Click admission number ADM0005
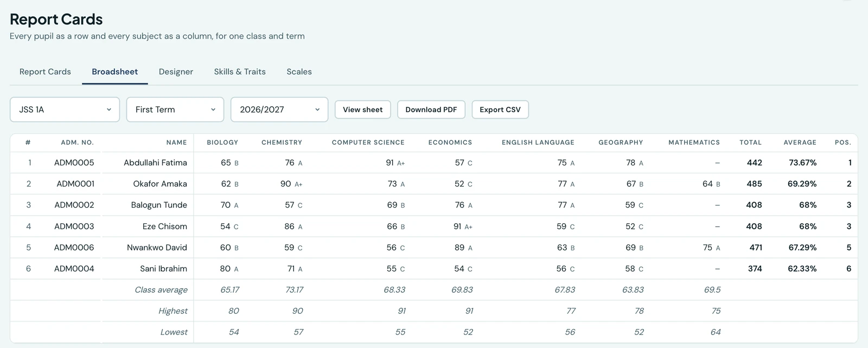868x348 pixels. (x=74, y=163)
